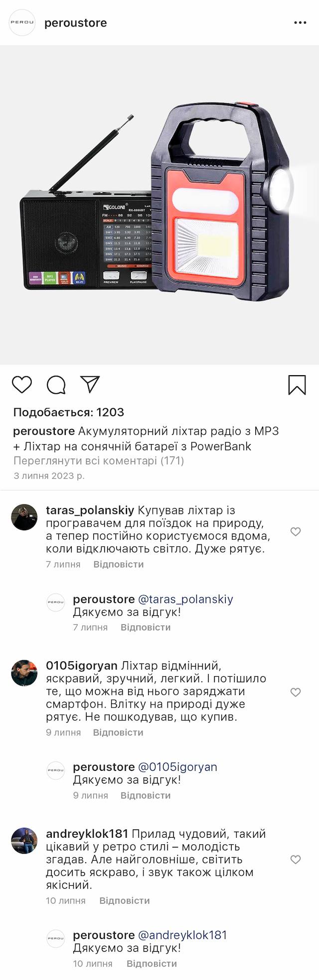Share post via paper plane icon
The height and width of the screenshot is (980, 319).
click(x=90, y=384)
